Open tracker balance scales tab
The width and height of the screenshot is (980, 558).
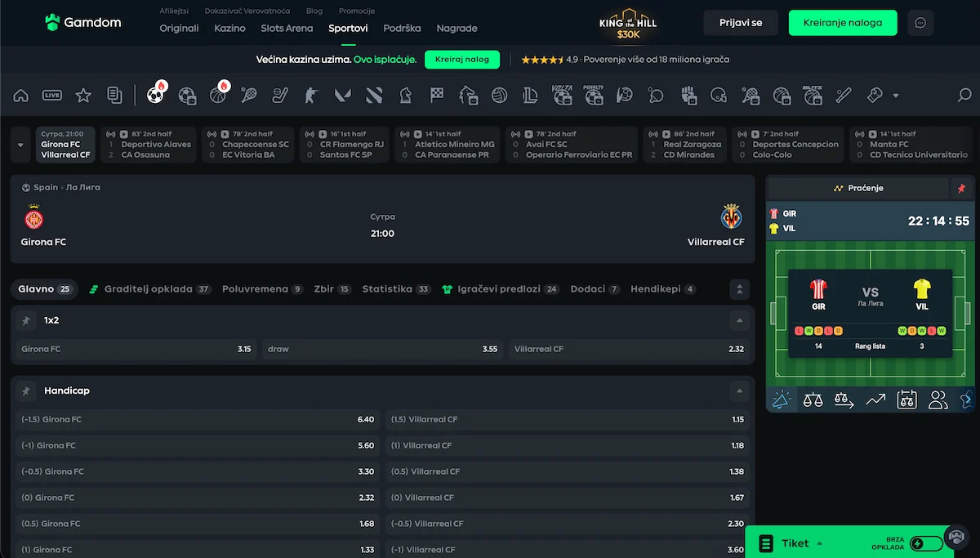(x=813, y=400)
